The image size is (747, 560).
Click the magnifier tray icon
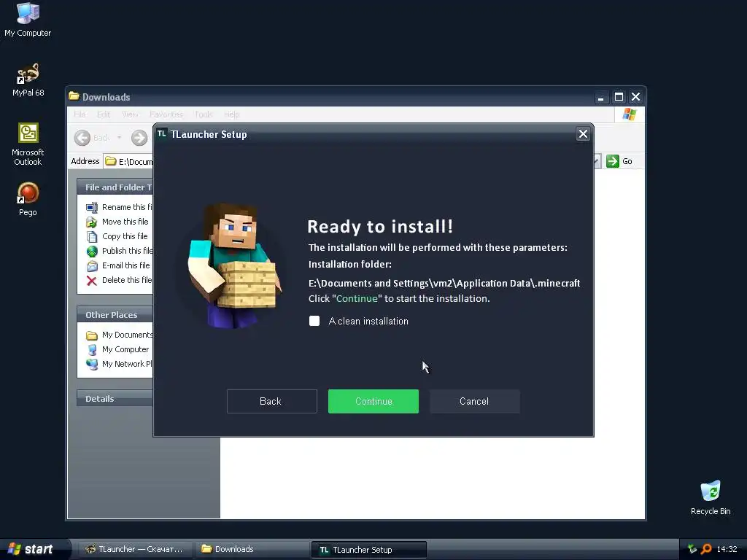(706, 549)
